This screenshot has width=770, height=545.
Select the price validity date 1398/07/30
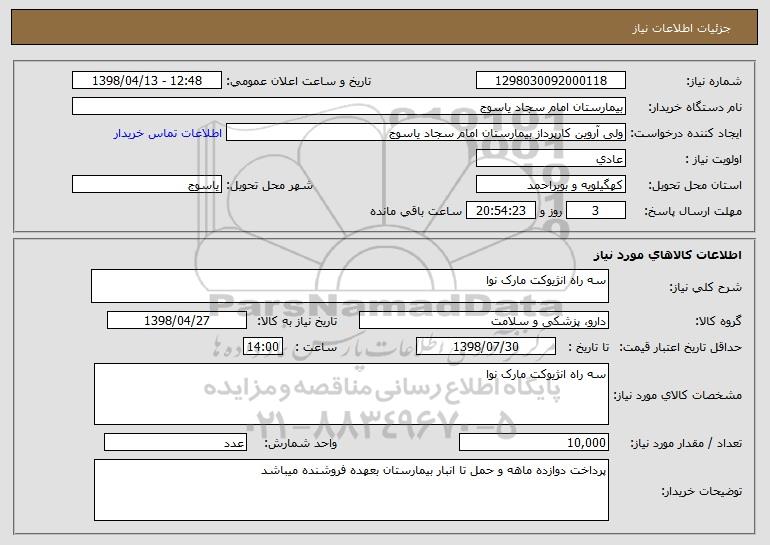[486, 347]
